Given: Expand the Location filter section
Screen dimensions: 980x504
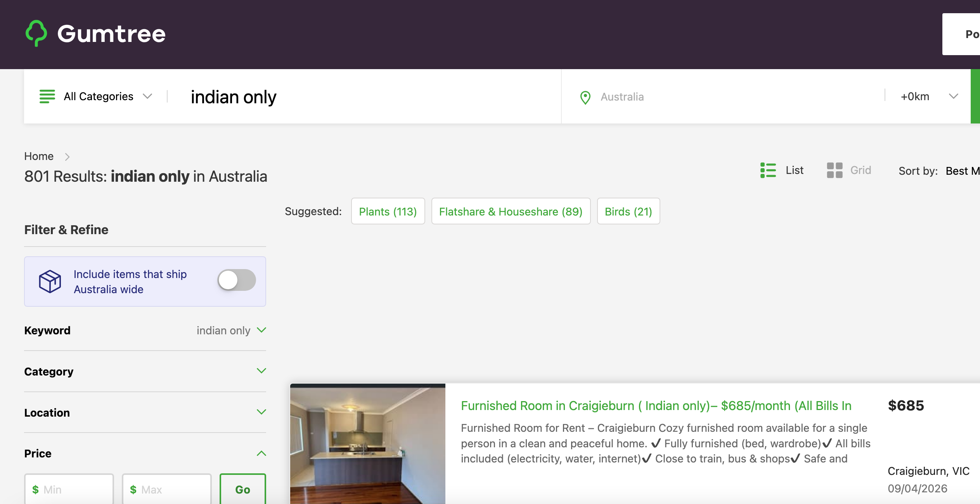Looking at the screenshot, I should [261, 412].
